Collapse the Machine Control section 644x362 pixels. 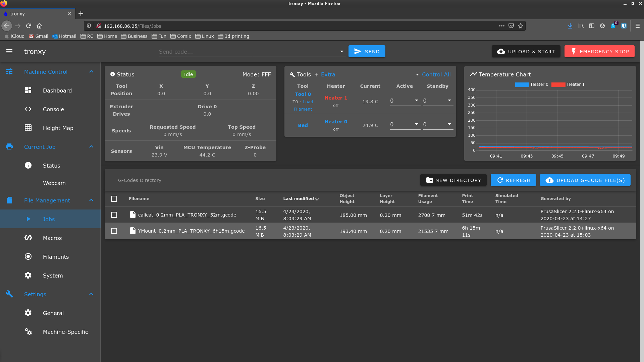(x=91, y=71)
